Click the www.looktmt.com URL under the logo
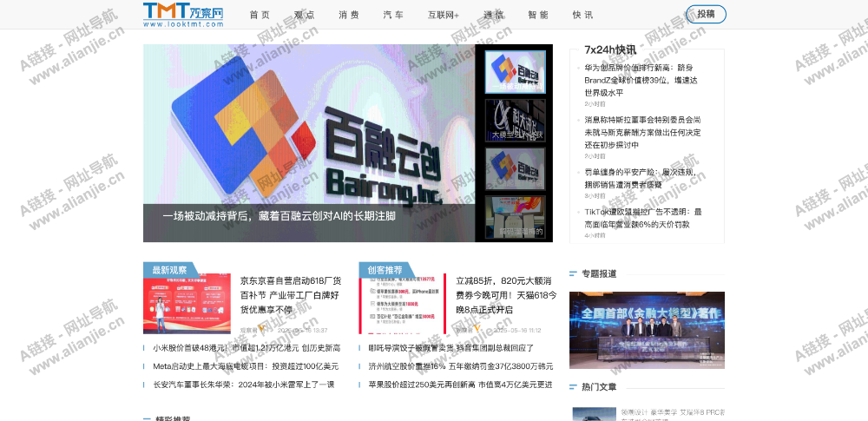868x421 pixels. pos(183,23)
